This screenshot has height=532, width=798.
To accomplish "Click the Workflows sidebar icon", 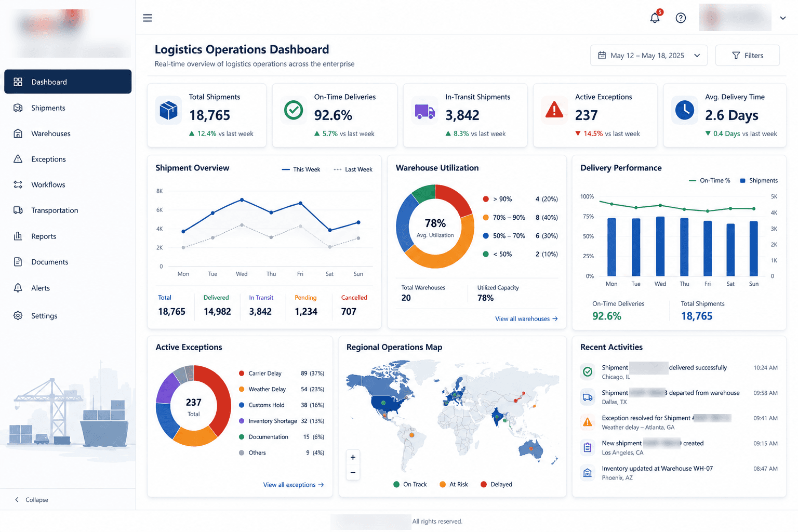I will coord(18,184).
